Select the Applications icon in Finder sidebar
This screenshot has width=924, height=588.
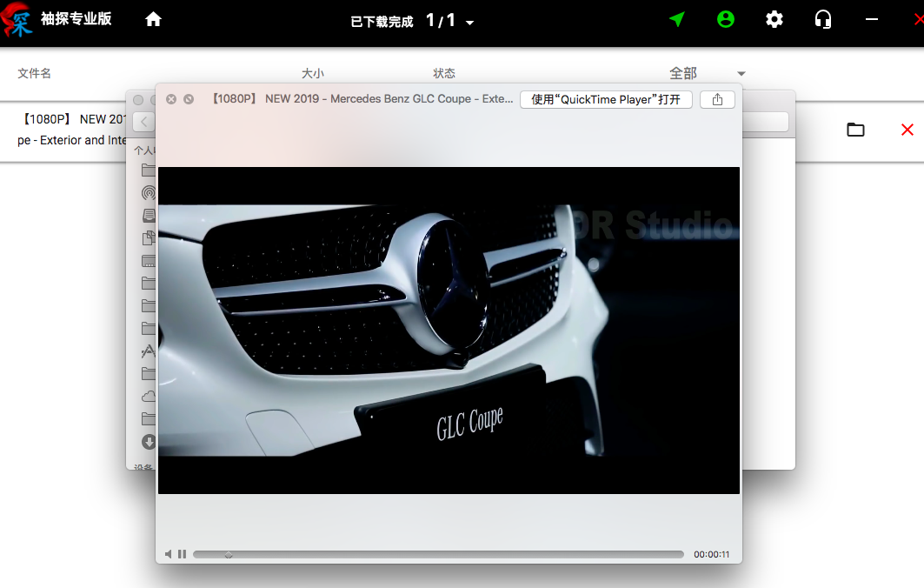click(148, 351)
